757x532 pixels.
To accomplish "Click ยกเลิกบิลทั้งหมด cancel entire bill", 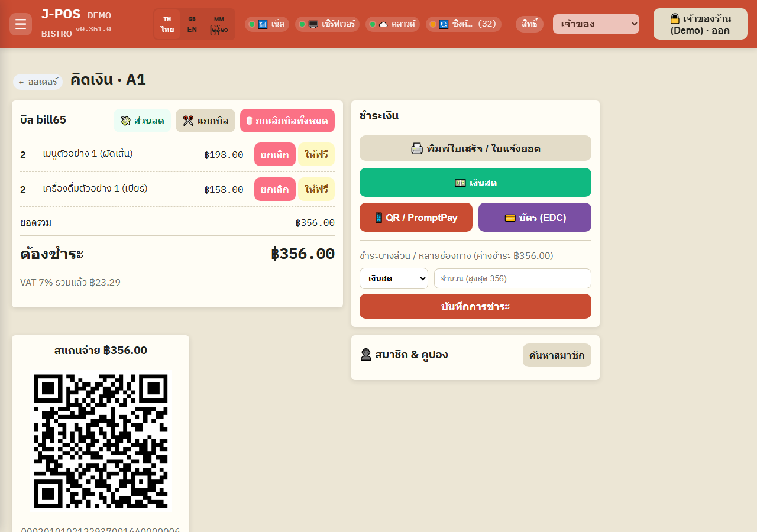I will click(287, 121).
